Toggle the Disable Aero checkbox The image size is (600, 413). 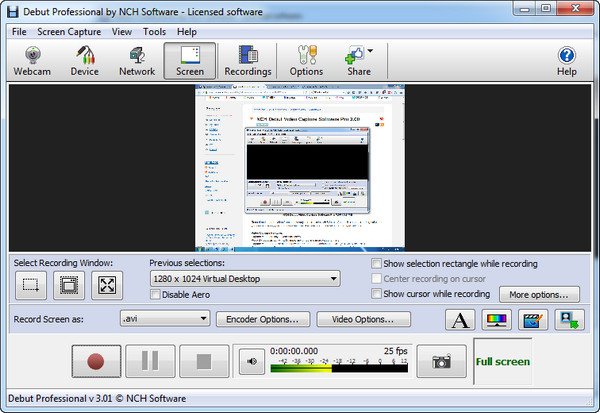pos(155,294)
